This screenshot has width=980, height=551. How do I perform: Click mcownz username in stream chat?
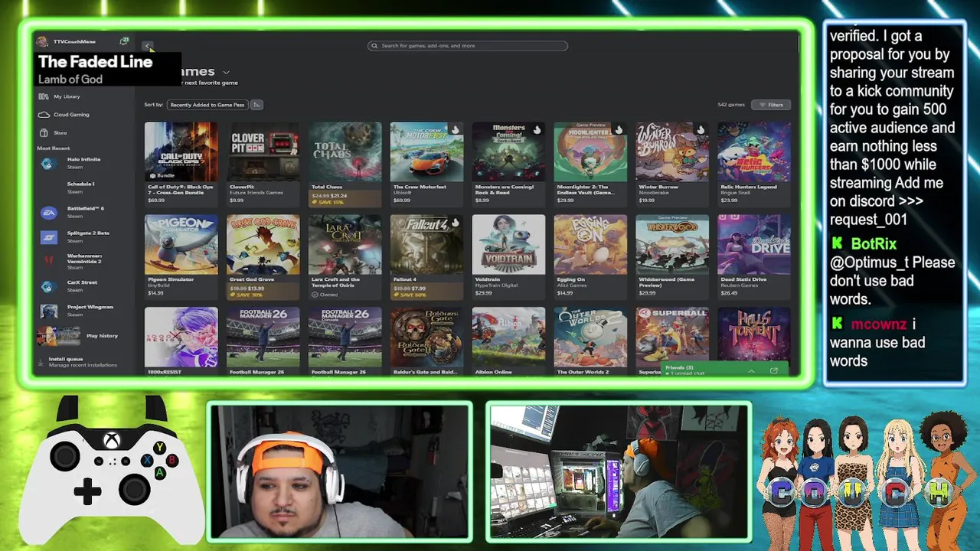point(878,324)
